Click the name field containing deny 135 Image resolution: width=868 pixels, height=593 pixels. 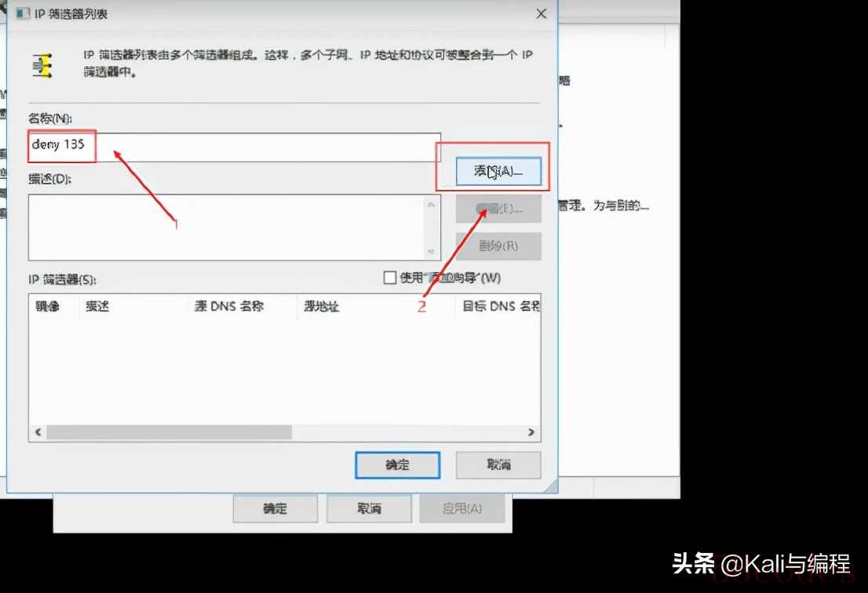tap(235, 147)
